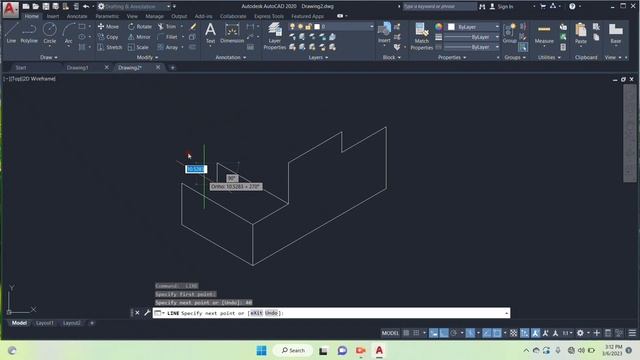Click the Start tab

pos(21,68)
